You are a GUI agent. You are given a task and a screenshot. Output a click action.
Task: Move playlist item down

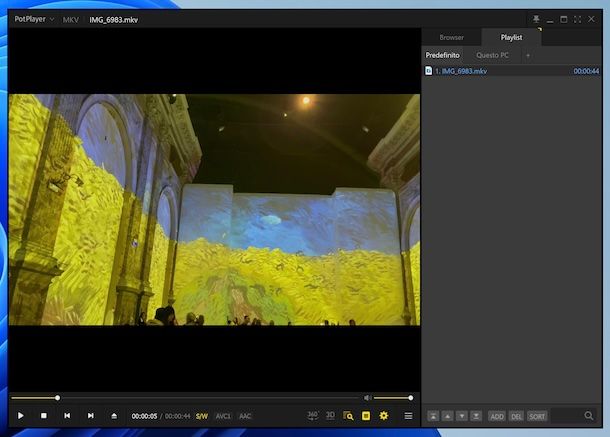462,416
